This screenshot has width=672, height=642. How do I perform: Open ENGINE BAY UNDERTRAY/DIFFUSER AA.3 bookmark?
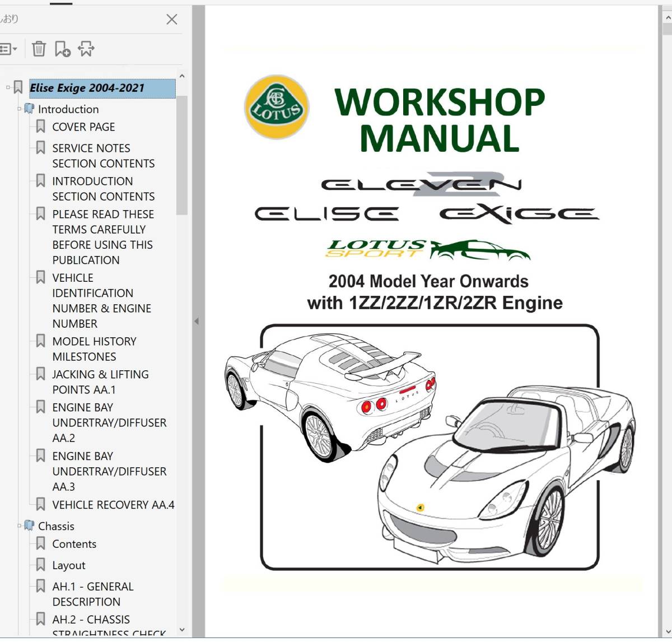109,472
